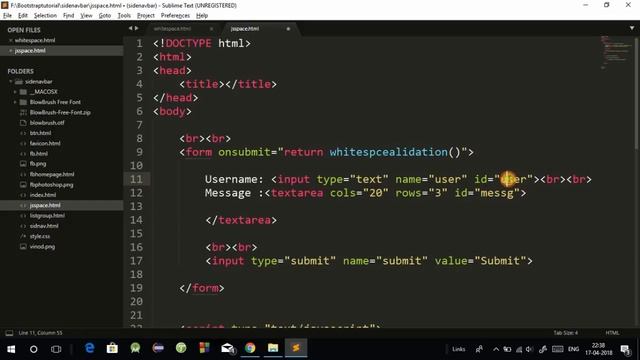The width and height of the screenshot is (640, 360).
Task: Click Sublime Text taskbar icon
Action: pos(296,348)
